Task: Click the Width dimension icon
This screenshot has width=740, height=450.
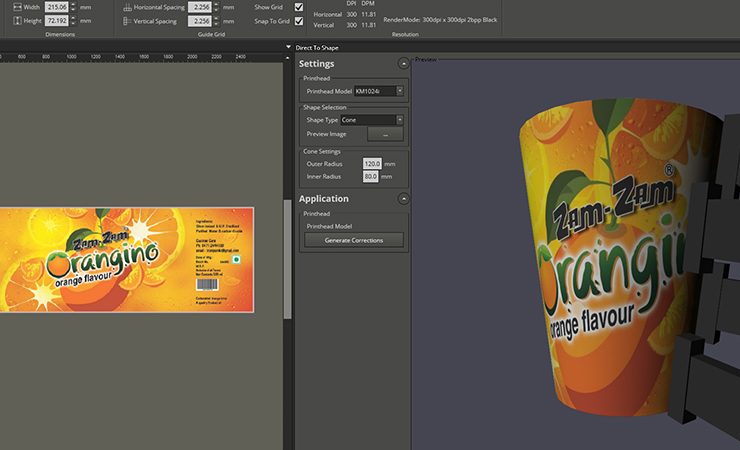Action: (x=17, y=7)
